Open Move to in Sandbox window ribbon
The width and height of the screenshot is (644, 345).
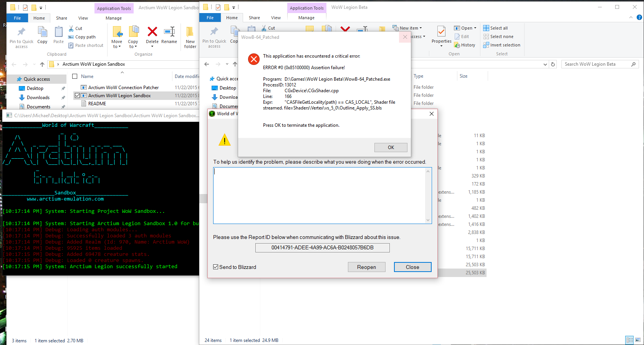(117, 37)
